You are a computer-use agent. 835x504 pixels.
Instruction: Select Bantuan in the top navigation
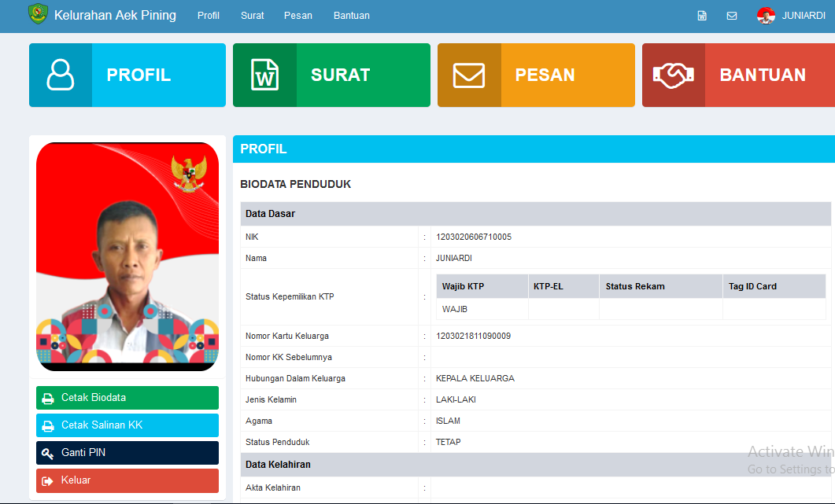pyautogui.click(x=351, y=16)
